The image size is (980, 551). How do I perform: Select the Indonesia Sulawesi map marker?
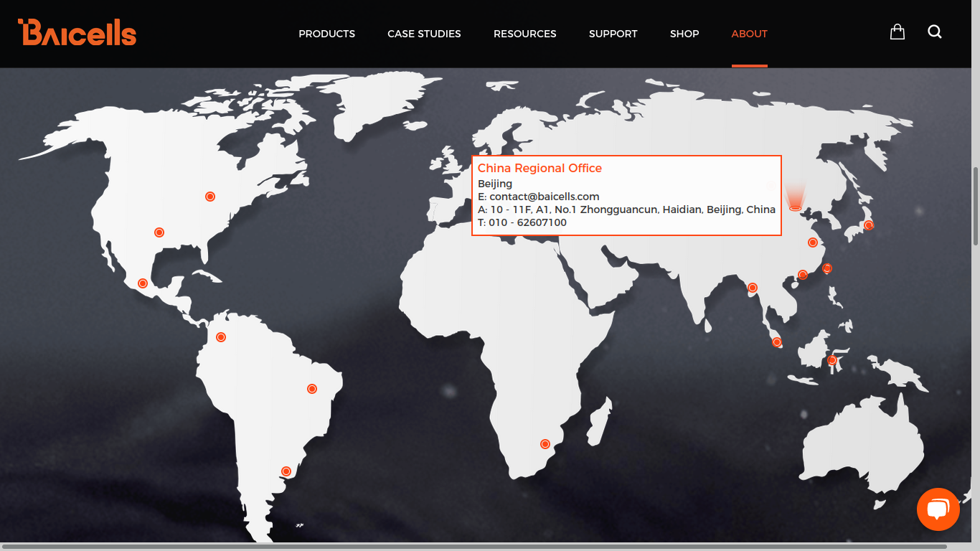(832, 360)
